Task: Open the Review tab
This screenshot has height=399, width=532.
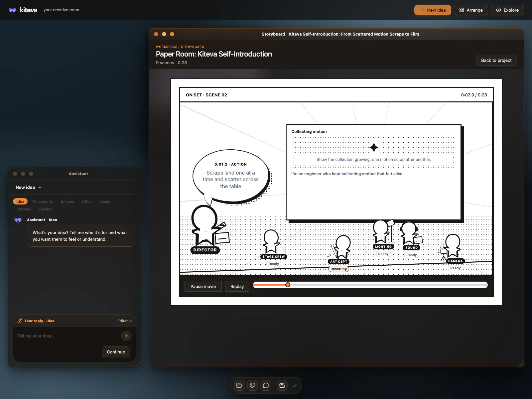Action: (46, 209)
